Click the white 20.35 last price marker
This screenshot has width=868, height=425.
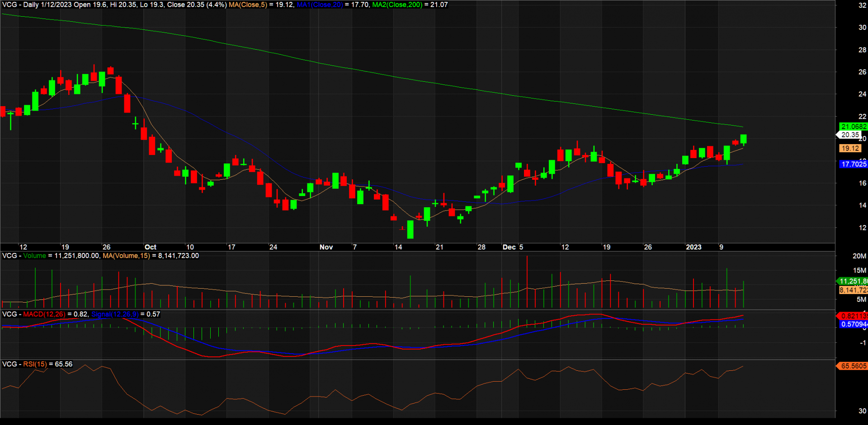coord(849,135)
